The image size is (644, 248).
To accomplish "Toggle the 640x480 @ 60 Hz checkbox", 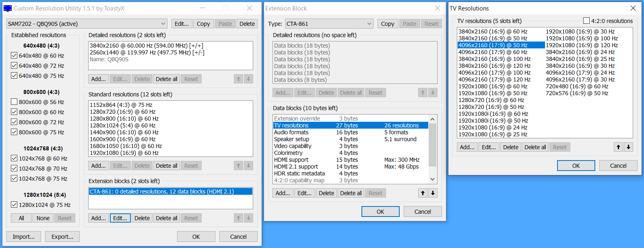I will 14,56.
